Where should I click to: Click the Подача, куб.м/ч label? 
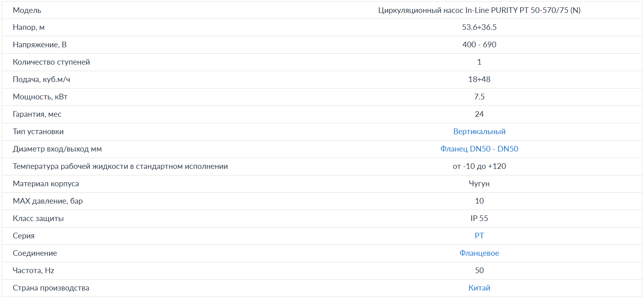(41, 80)
